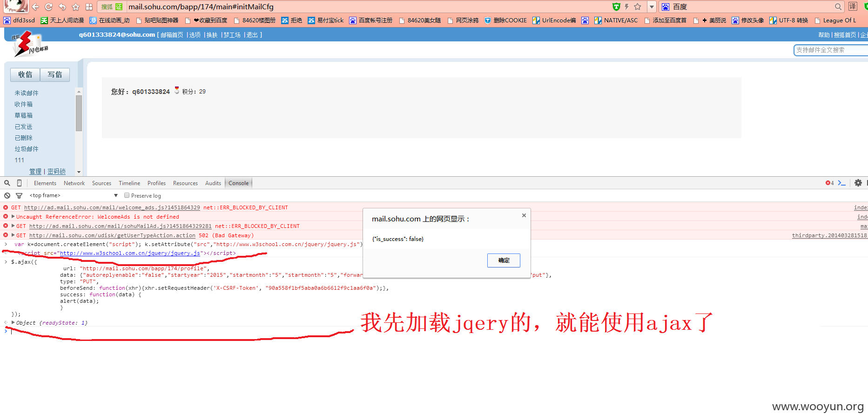Toggle the DevTools console drawer icon
This screenshot has height=420, width=868.
point(841,183)
